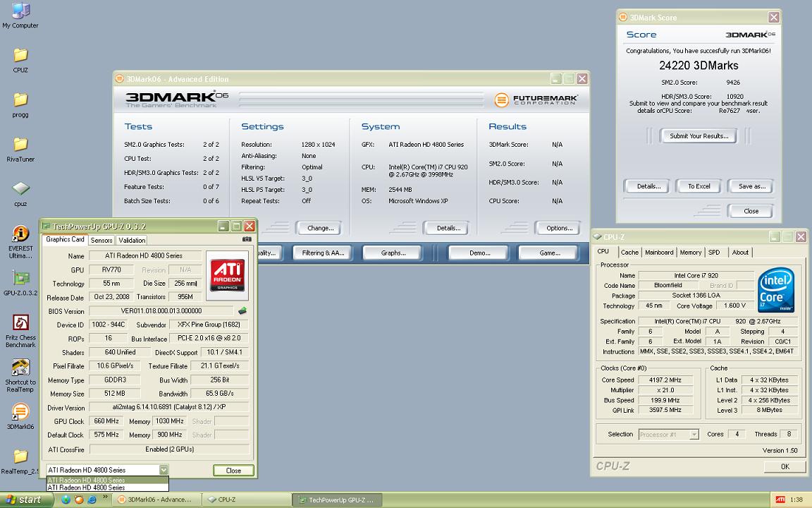Launch GPU-Z.0.3.2 desktop icon
This screenshot has width=812, height=508.
pos(20,283)
